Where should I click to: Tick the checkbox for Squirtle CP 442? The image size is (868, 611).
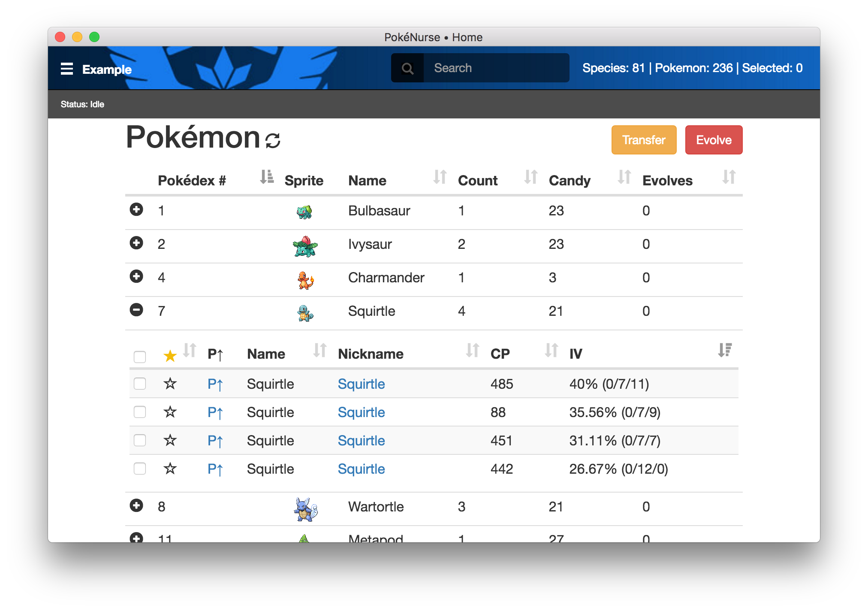[140, 468]
